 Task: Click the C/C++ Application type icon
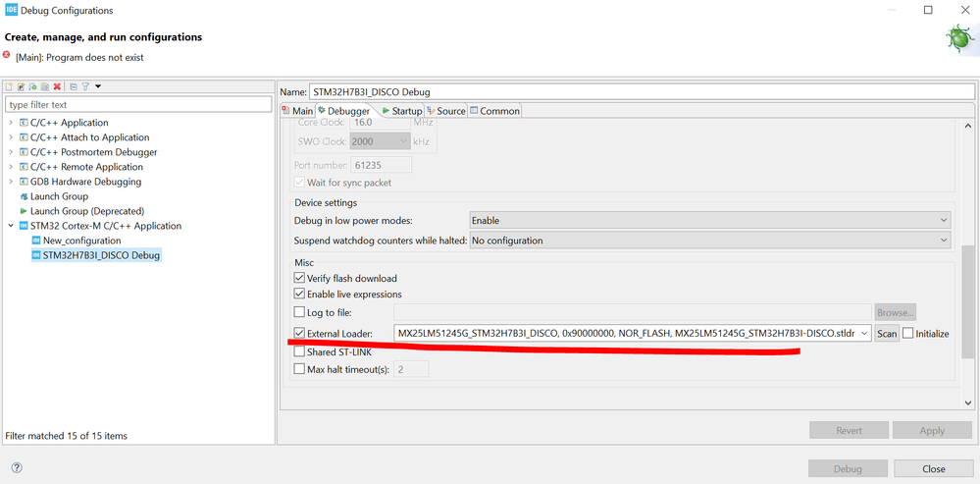[24, 123]
